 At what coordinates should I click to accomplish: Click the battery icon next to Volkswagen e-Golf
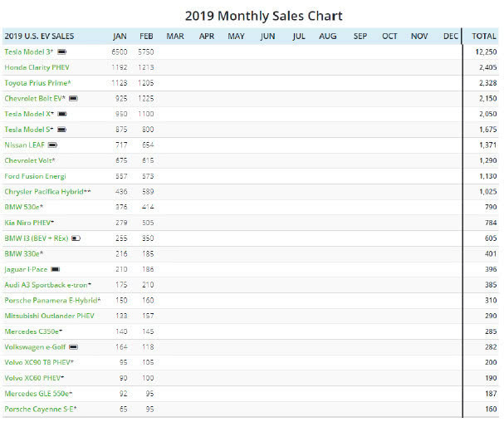(x=72, y=346)
